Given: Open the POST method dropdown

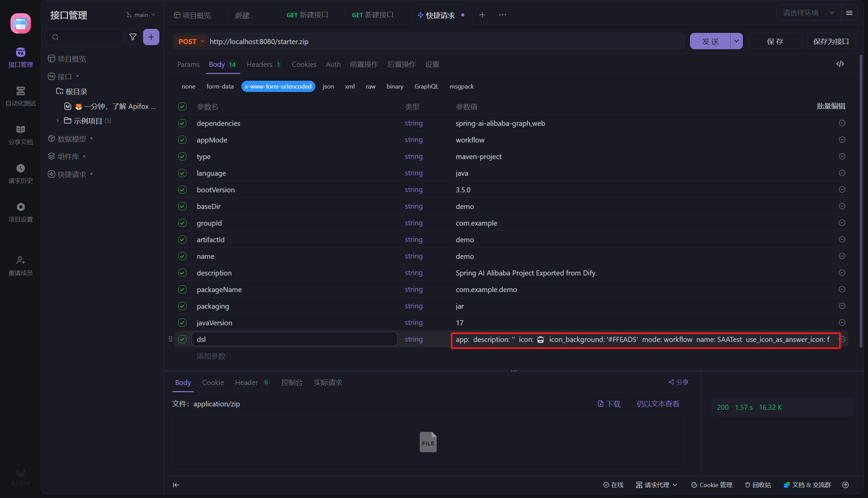Looking at the screenshot, I should tap(190, 41).
